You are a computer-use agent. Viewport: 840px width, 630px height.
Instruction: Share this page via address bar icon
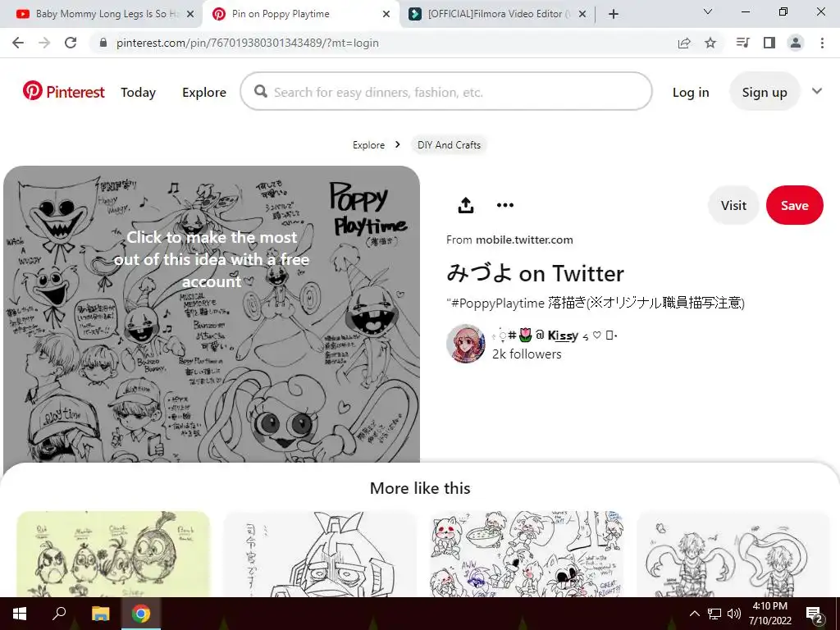coord(684,43)
